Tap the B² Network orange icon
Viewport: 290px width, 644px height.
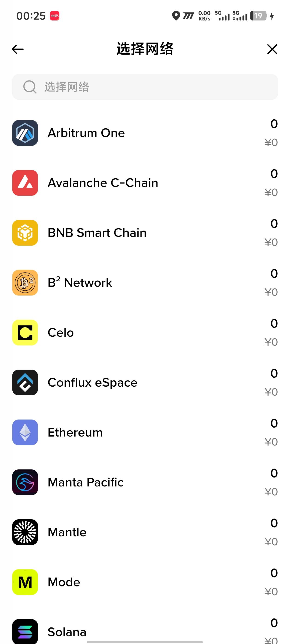pos(25,283)
